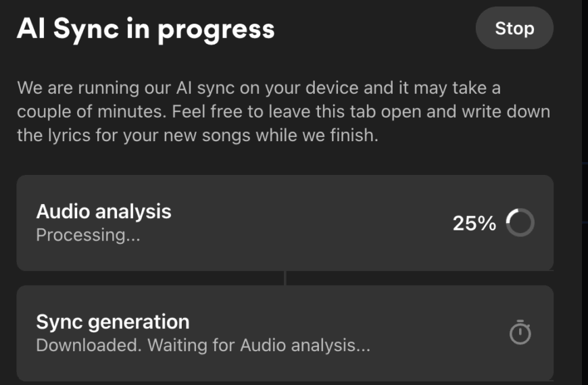Select the Audio analysis heading

click(103, 211)
